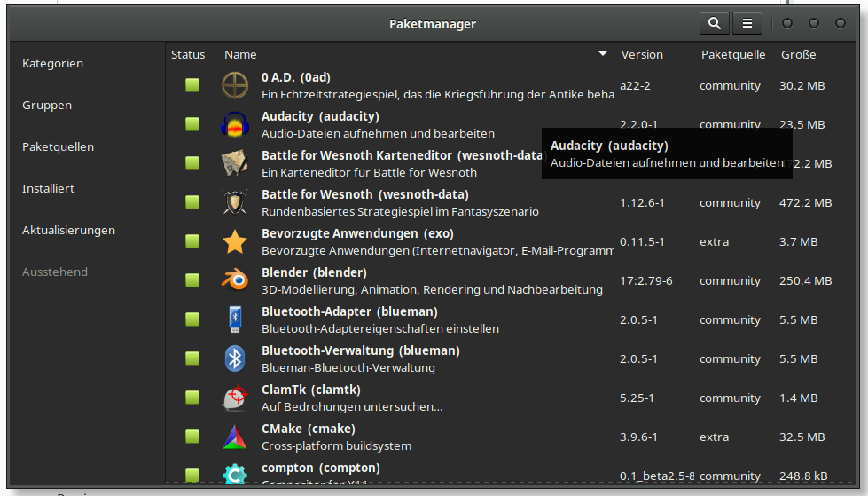Viewport: 868px width, 496px height.
Task: Click the 0 A.D. game icon
Action: [x=235, y=85]
